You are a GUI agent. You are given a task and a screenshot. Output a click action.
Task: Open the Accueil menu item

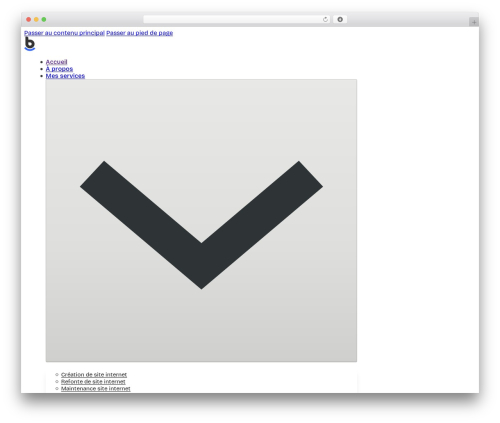(56, 62)
